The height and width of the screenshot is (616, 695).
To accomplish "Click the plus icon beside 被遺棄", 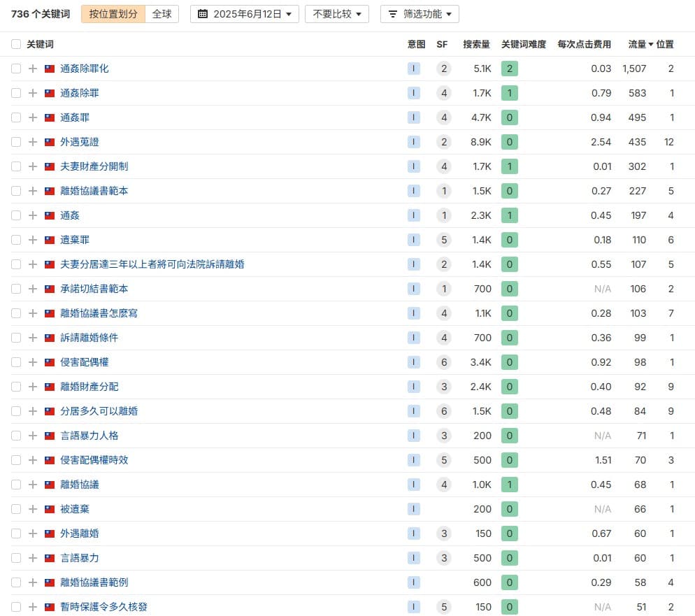I will 32,509.
